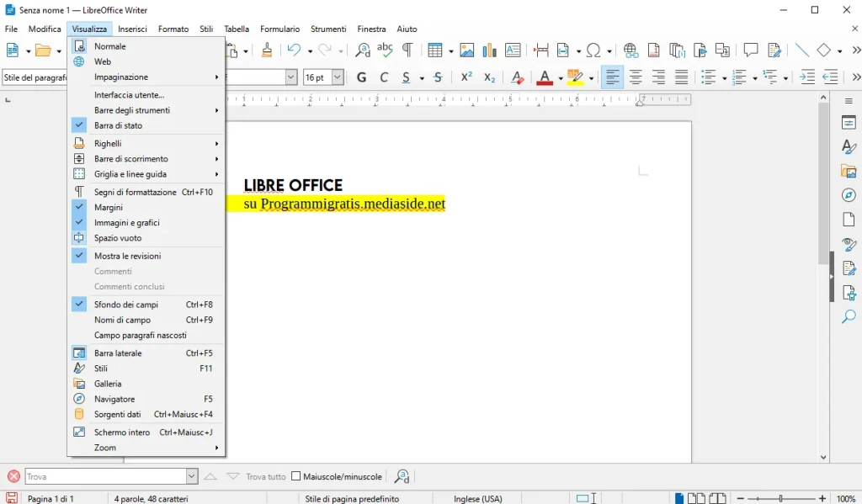Screen dimensions: 862x504
Task: Select Web view menu entry
Action: (146, 61)
